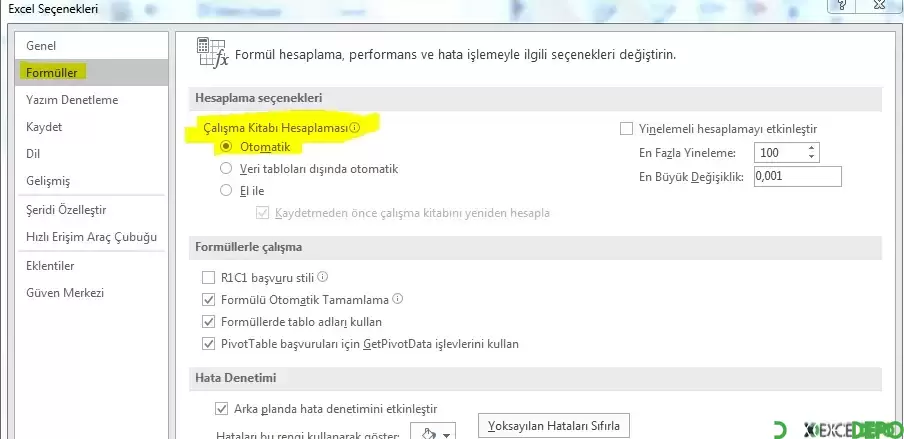Open the Gelişmiş options category
904x439 pixels.
[x=48, y=181]
